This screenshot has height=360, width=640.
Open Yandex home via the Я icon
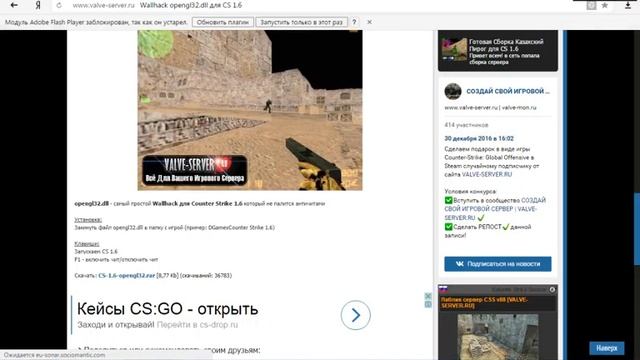pyautogui.click(x=38, y=5)
